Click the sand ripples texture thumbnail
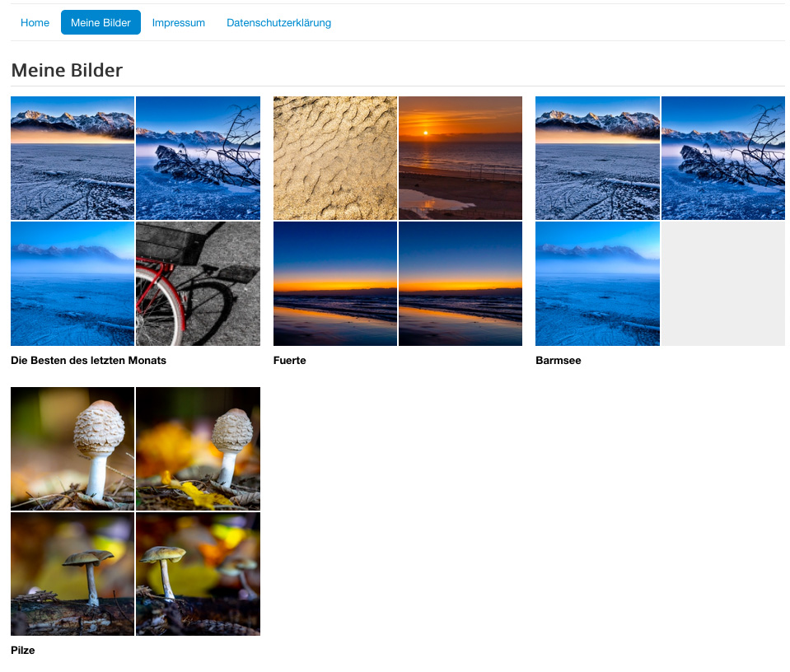This screenshot has width=790, height=672. pyautogui.click(x=335, y=158)
